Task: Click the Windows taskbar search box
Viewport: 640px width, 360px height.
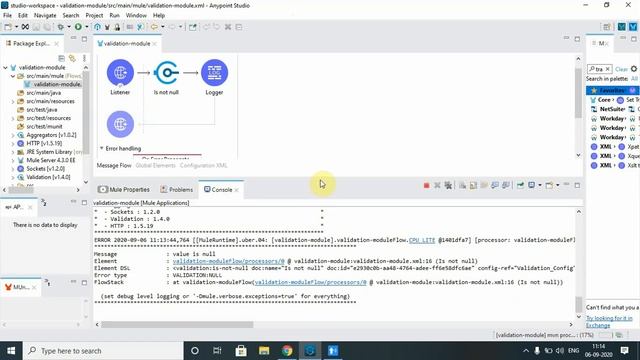Action: tap(103, 351)
